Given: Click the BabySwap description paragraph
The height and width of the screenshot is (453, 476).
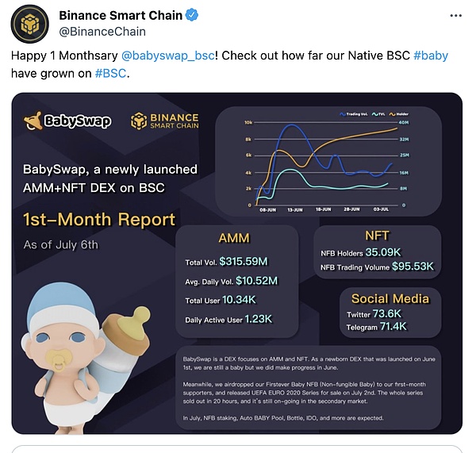Looking at the screenshot, I should coord(316,387).
